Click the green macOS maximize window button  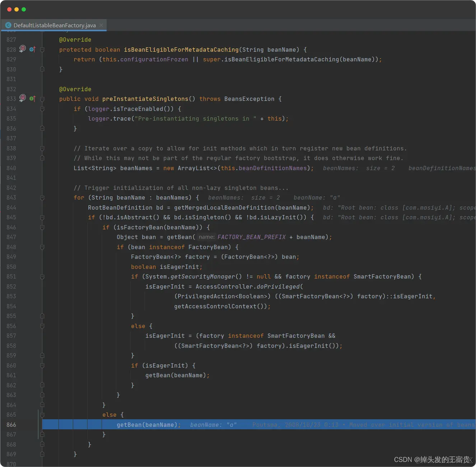click(24, 9)
